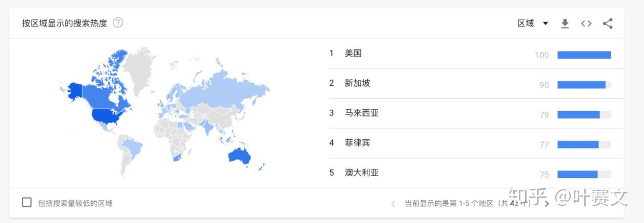This screenshot has height=223, width=644.
Task: Click Australia on the world map
Action: coord(239,156)
